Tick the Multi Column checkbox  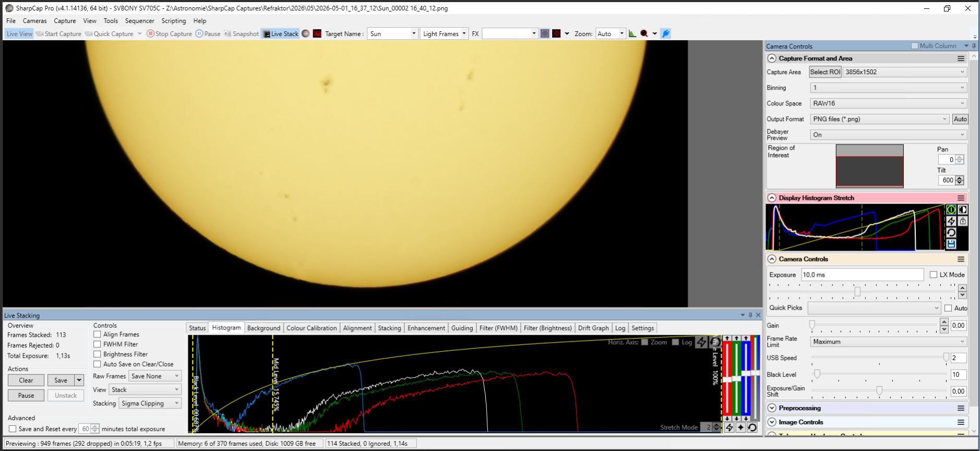(914, 46)
